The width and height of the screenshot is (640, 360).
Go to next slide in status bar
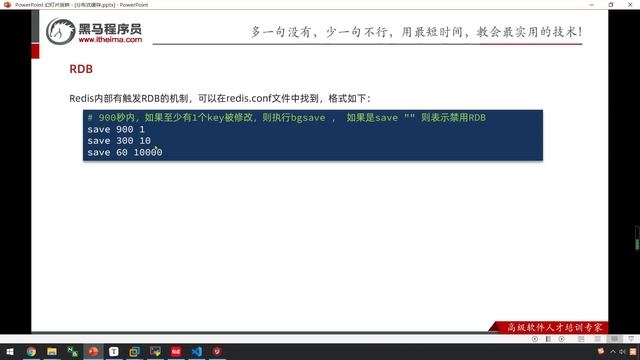tap(562, 339)
